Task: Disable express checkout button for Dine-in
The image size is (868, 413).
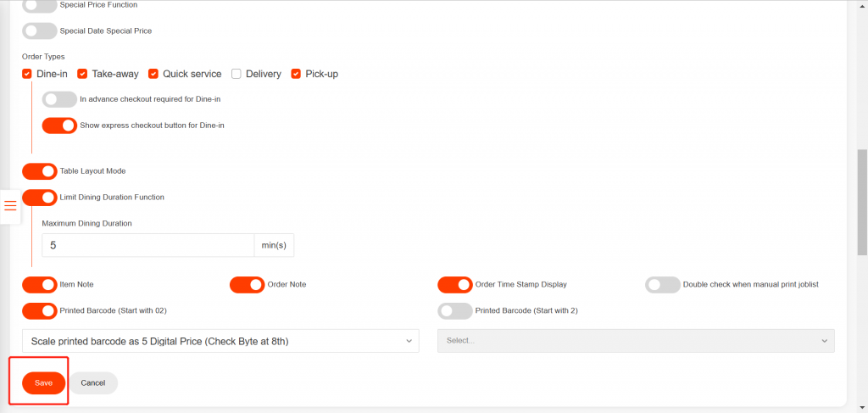Action: click(59, 126)
